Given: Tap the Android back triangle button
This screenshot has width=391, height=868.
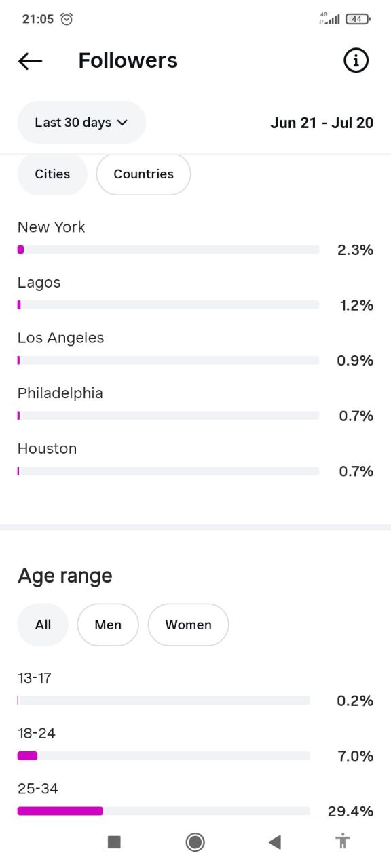Looking at the screenshot, I should click(x=275, y=842).
